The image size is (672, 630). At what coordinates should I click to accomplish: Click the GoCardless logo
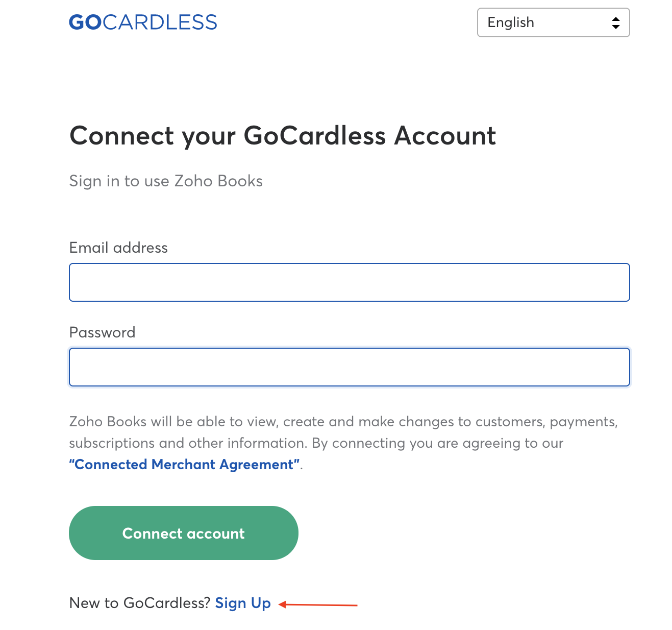(x=143, y=22)
